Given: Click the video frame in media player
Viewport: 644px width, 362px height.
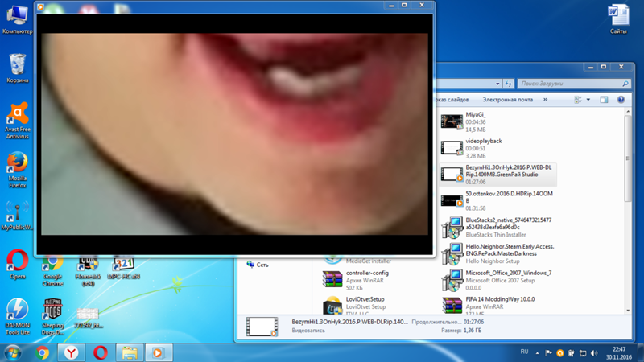Looking at the screenshot, I should 234,134.
